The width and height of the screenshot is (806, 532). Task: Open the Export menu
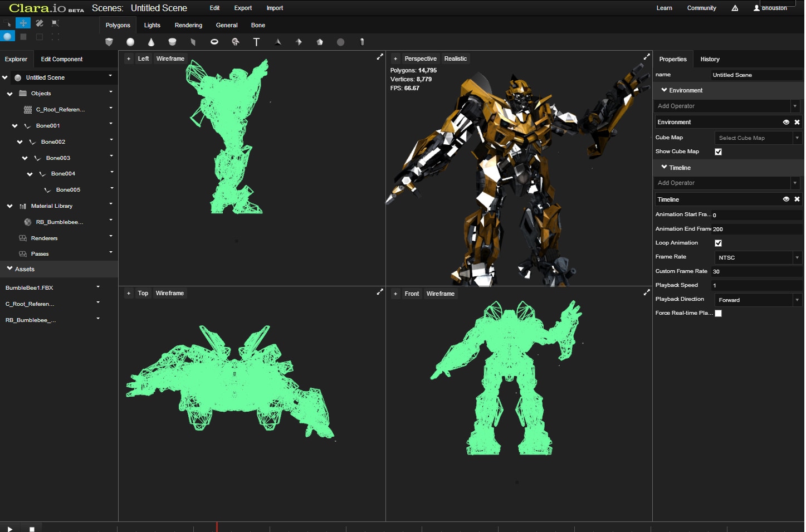coord(243,8)
